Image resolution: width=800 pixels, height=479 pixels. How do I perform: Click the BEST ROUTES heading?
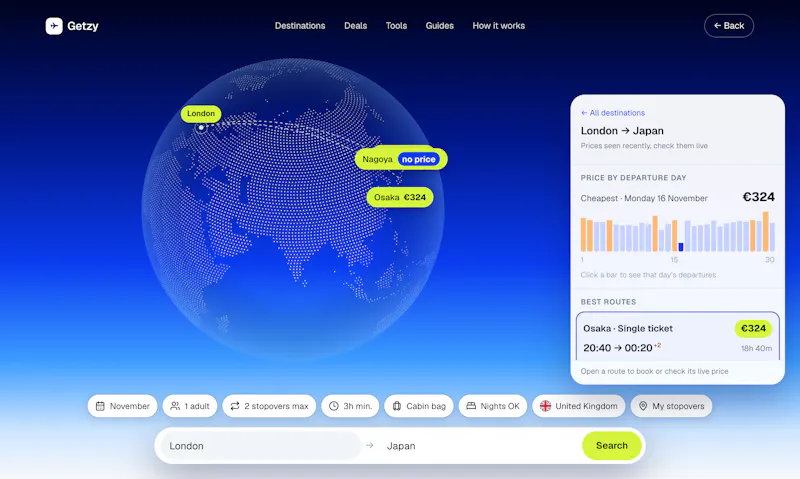[608, 302]
